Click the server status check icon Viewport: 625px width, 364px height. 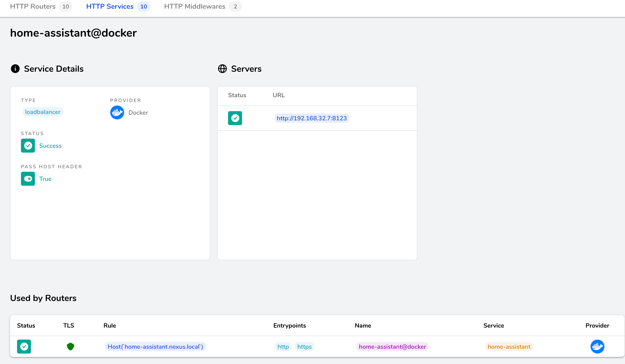pyautogui.click(x=235, y=118)
